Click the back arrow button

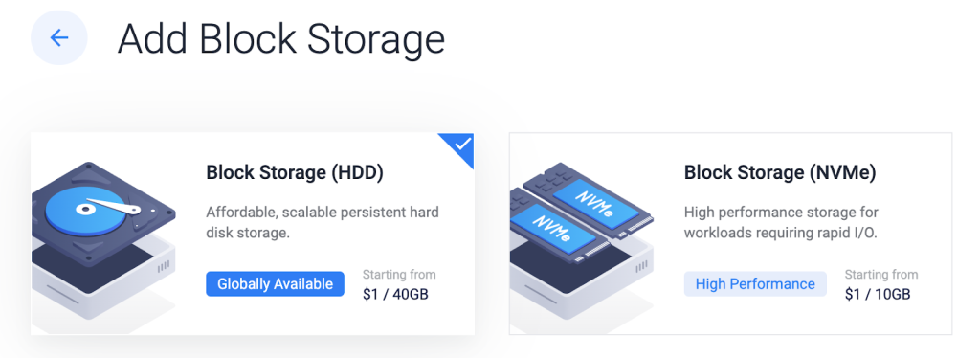[58, 38]
